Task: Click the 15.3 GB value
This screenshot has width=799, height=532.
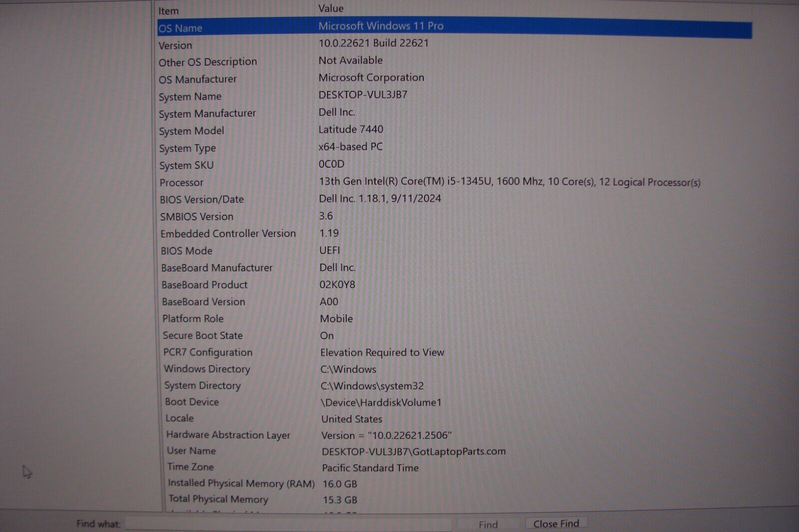Action: 340,500
